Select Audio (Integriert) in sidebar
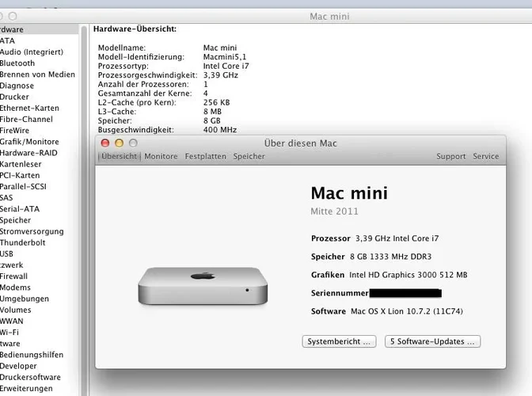The height and width of the screenshot is (396, 532). (32, 52)
